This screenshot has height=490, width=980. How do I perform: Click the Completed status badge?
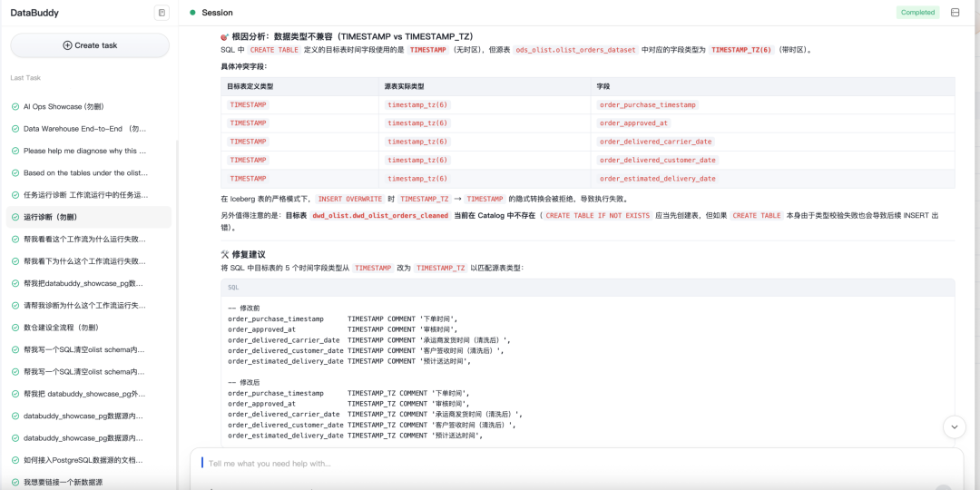pyautogui.click(x=917, y=13)
